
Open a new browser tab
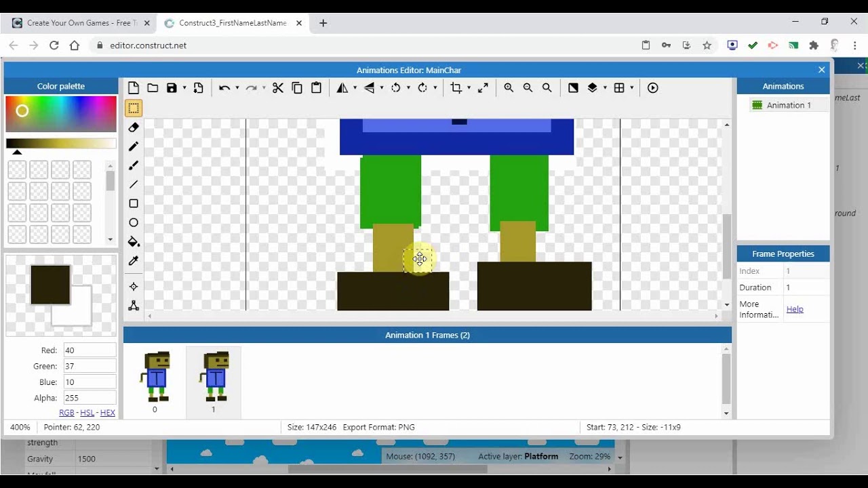323,23
